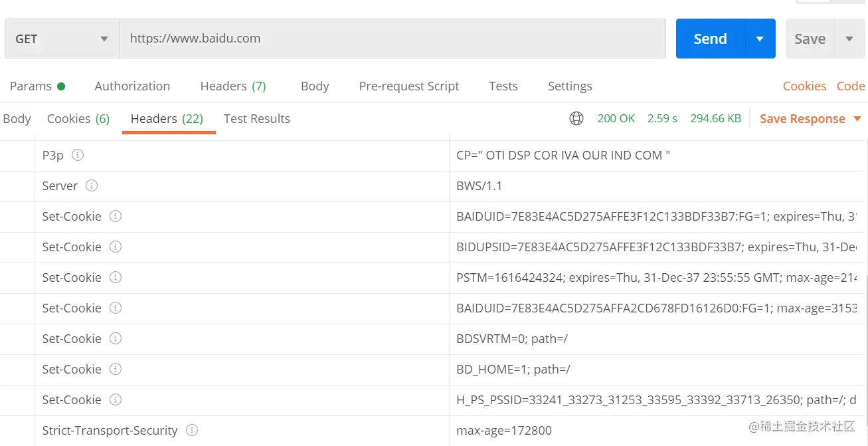Open the Settings tab
The height and width of the screenshot is (446, 868).
point(570,86)
